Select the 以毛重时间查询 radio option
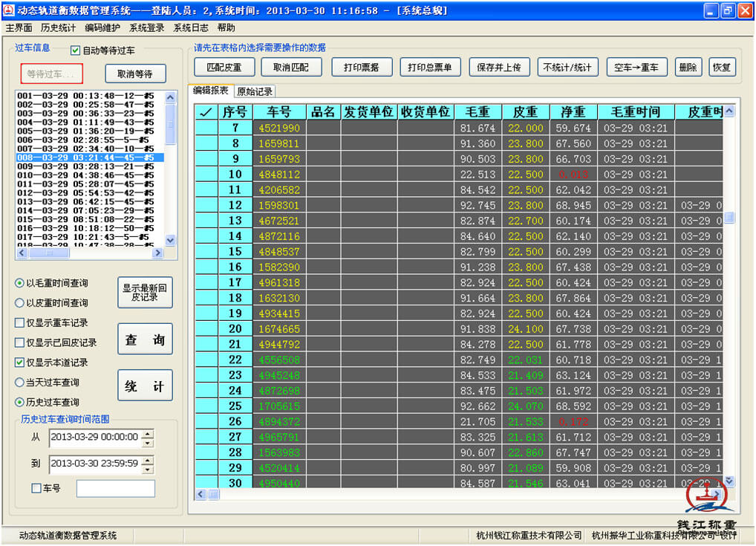756x546 pixels. click(19, 283)
